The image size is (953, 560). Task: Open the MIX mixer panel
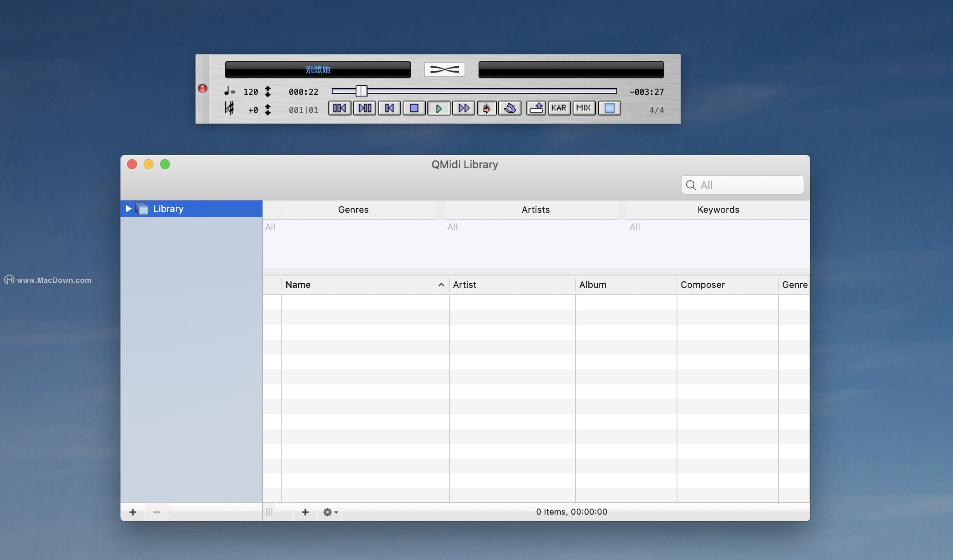[584, 108]
